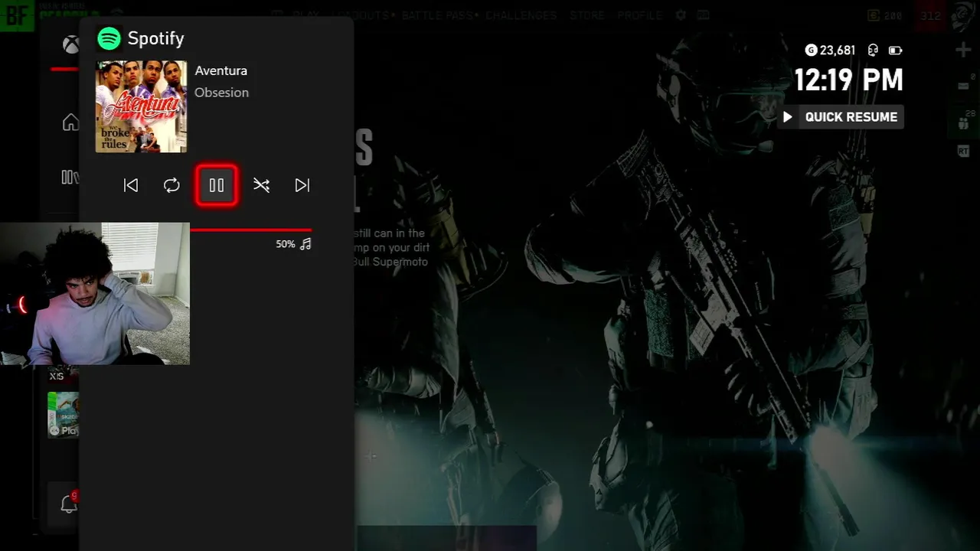Open the Challenges game menu tab
Screen dimensions: 980x551
[521, 15]
